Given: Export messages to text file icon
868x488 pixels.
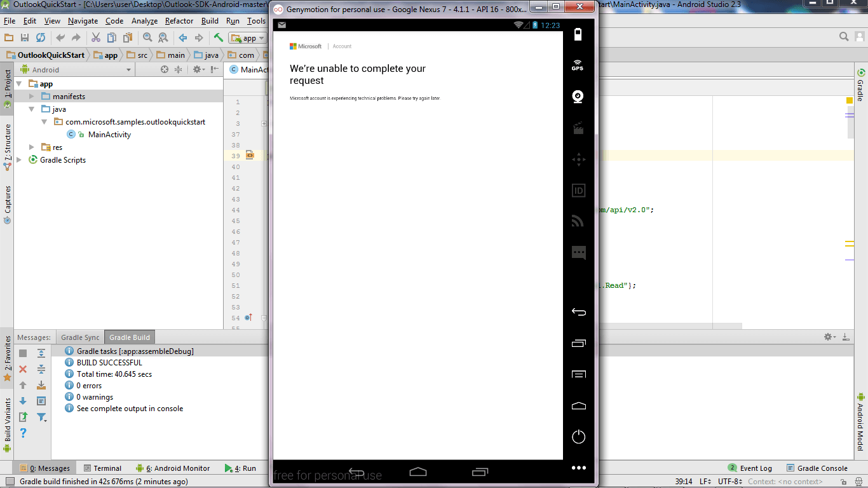Looking at the screenshot, I should pyautogui.click(x=23, y=417).
